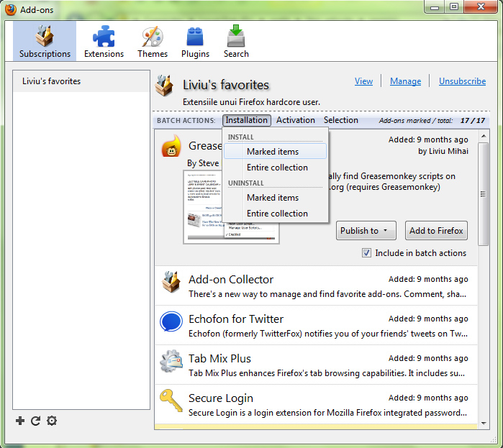Click the Greasemonkey monkey icon
This screenshot has height=448, width=503.
click(171, 146)
